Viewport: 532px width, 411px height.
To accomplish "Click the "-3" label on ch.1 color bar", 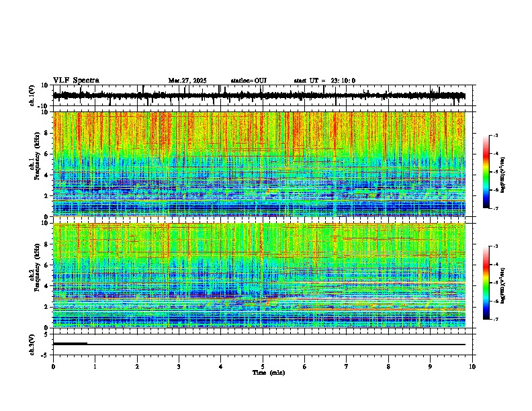I will [x=496, y=136].
